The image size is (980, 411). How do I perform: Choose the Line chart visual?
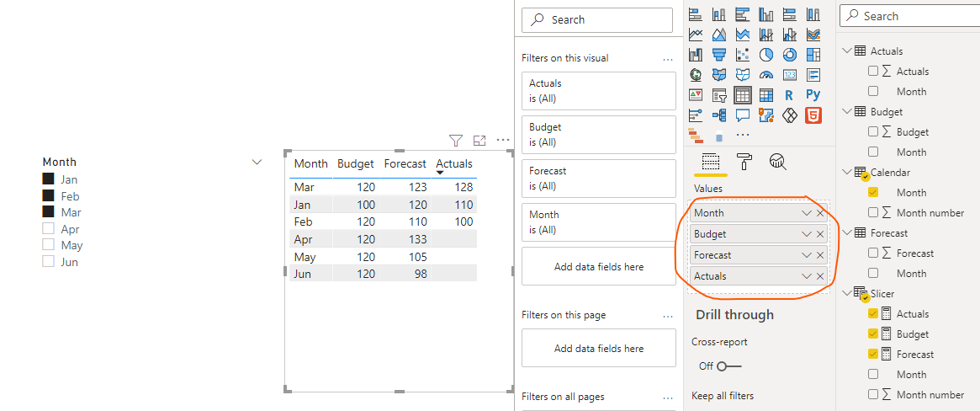pyautogui.click(x=696, y=35)
